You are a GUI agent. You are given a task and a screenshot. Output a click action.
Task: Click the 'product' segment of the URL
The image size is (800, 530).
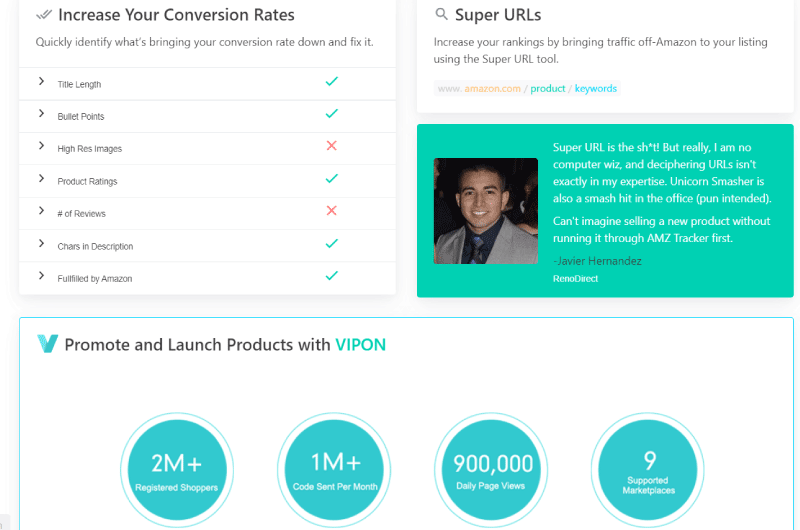tap(547, 89)
